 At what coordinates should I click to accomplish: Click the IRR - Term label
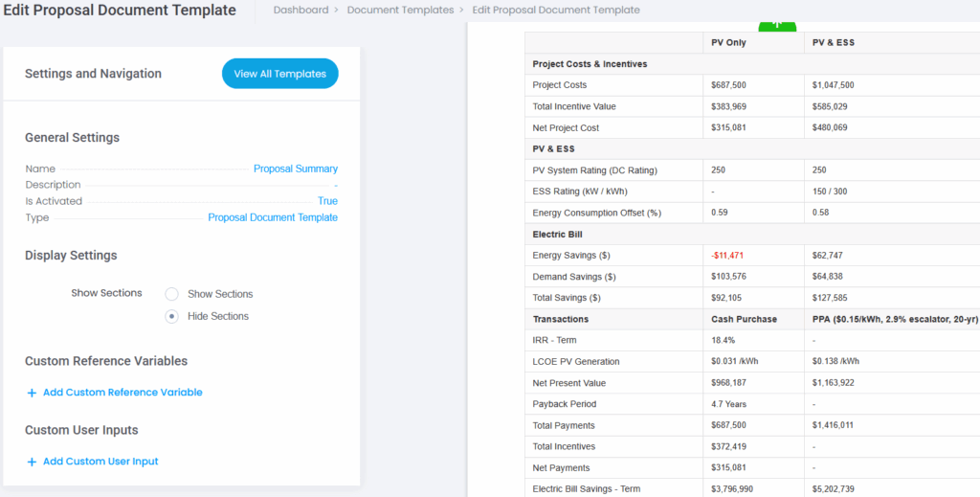(554, 340)
